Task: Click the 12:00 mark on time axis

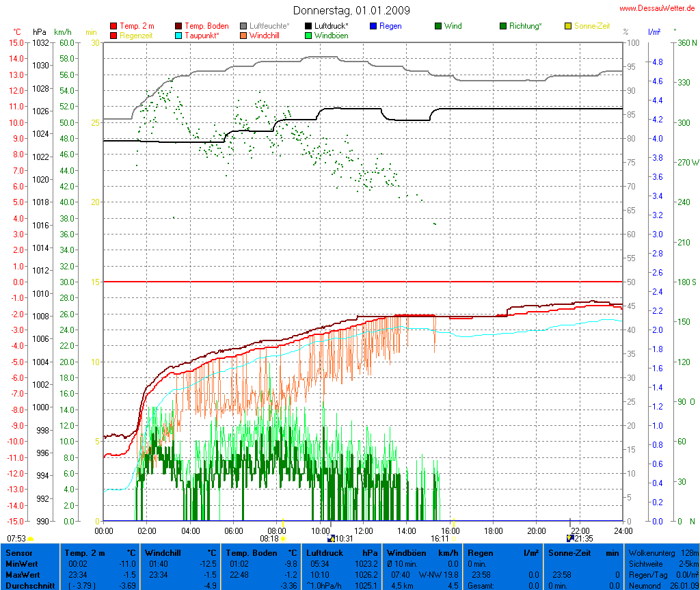Action: [x=363, y=530]
